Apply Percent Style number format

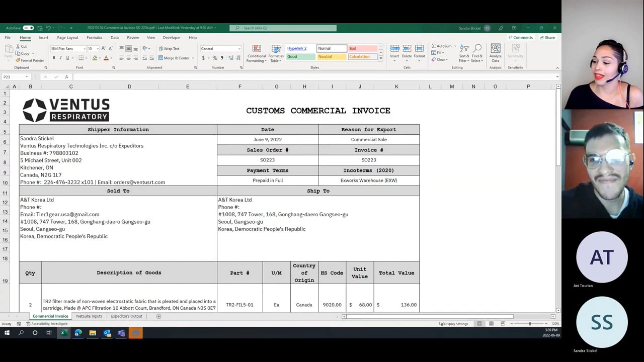(x=215, y=58)
